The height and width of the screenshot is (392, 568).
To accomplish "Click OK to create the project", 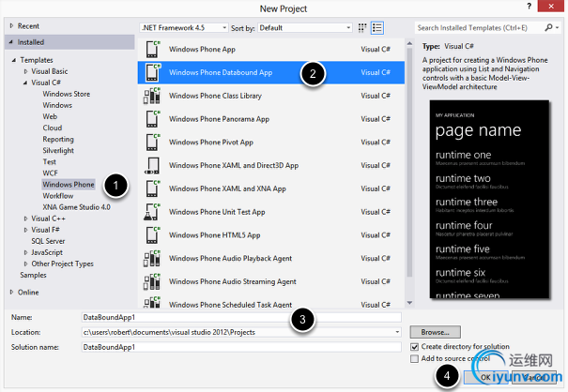I will [485, 377].
